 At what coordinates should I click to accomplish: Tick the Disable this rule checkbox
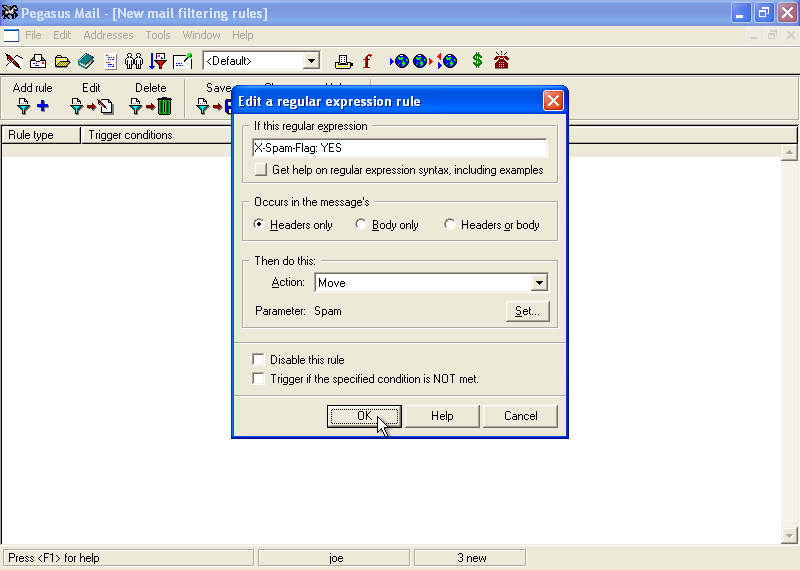click(x=259, y=359)
